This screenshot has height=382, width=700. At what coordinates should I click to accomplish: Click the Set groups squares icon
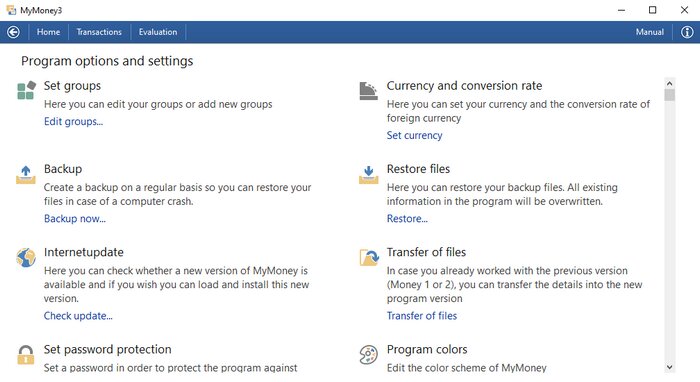coord(26,90)
